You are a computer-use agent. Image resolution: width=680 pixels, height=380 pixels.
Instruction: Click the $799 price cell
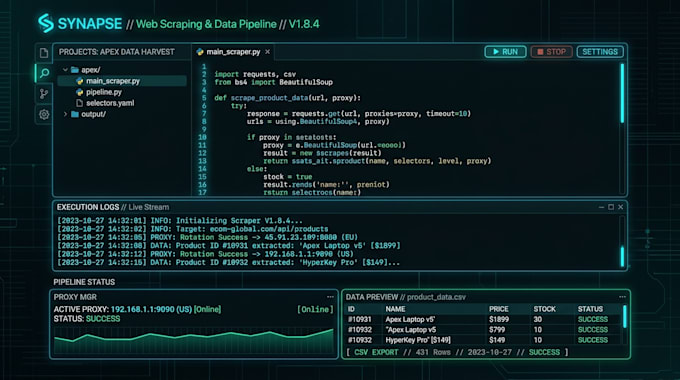pos(497,330)
